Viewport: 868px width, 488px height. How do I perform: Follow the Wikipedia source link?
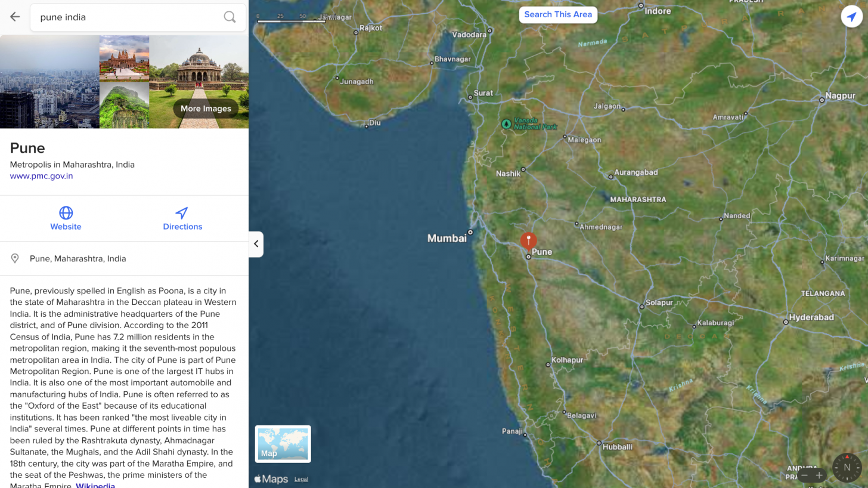pos(95,486)
